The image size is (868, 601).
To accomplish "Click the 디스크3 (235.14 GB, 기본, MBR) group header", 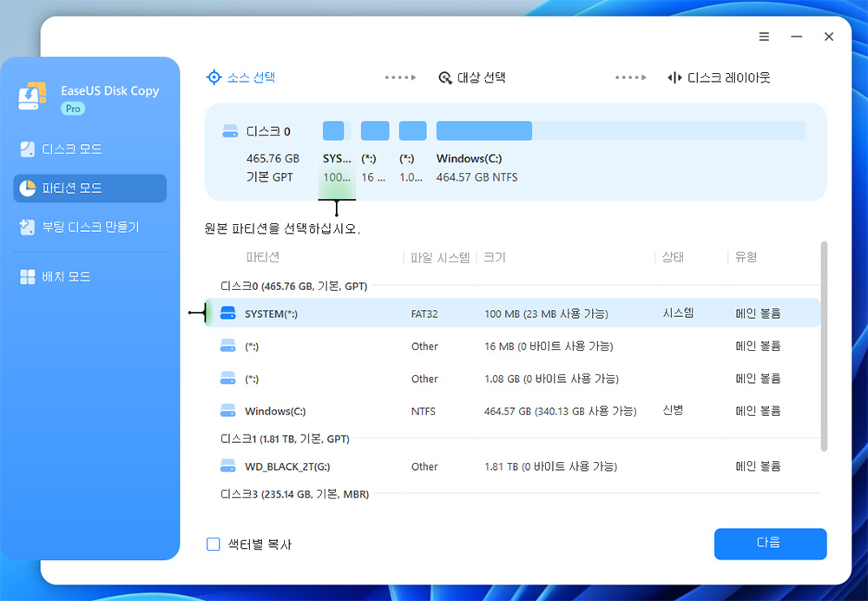I will pyautogui.click(x=294, y=493).
